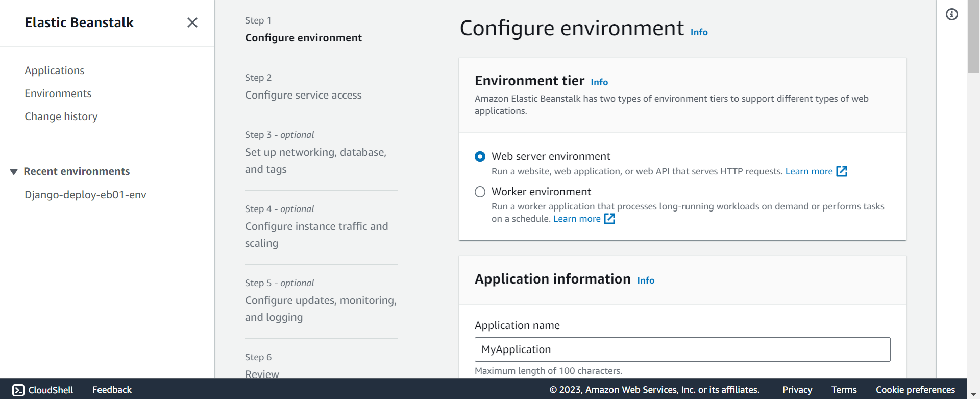Viewport: 980px width, 399px height.
Task: Open Environments in the sidebar
Action: tap(58, 93)
